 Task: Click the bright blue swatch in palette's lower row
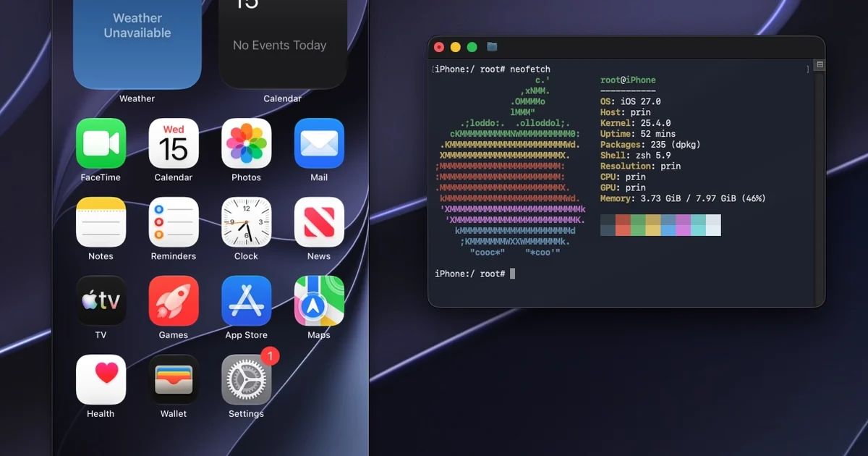coord(668,230)
